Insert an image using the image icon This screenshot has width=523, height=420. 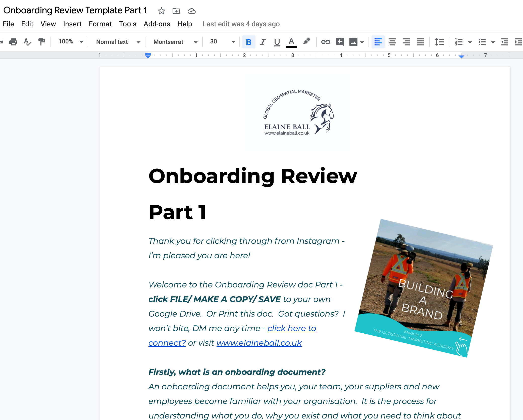(x=353, y=42)
